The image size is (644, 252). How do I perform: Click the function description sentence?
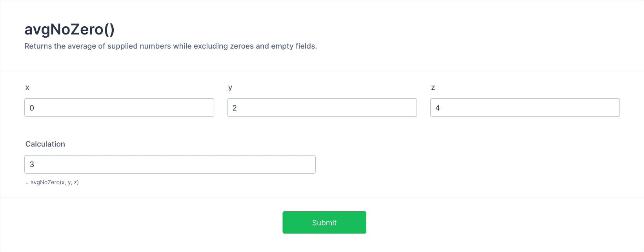pyautogui.click(x=171, y=46)
